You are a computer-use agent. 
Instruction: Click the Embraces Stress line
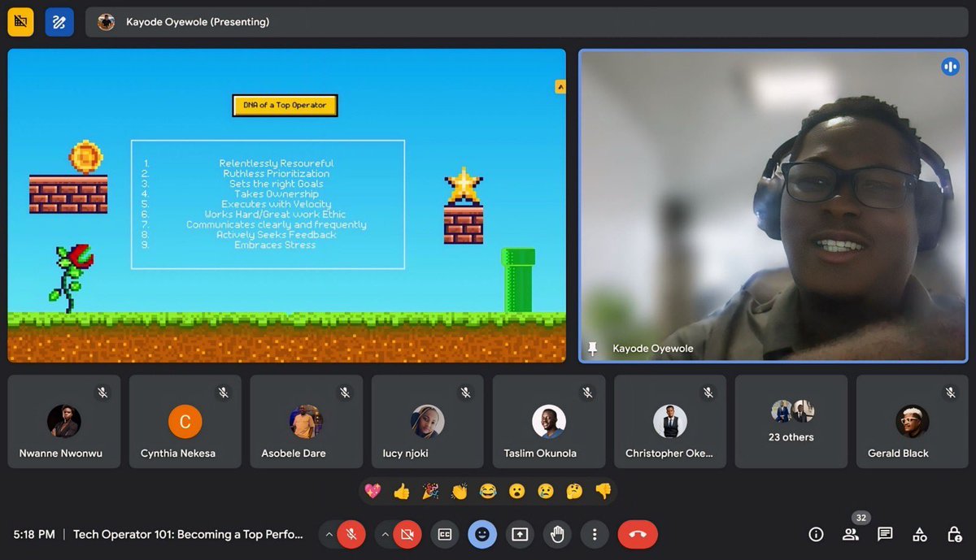click(275, 245)
